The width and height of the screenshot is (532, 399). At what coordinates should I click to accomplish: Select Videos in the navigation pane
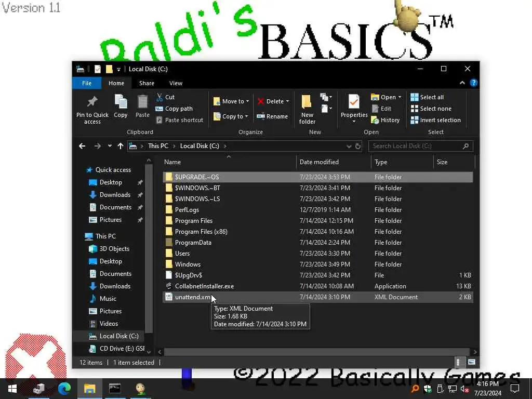pyautogui.click(x=109, y=324)
